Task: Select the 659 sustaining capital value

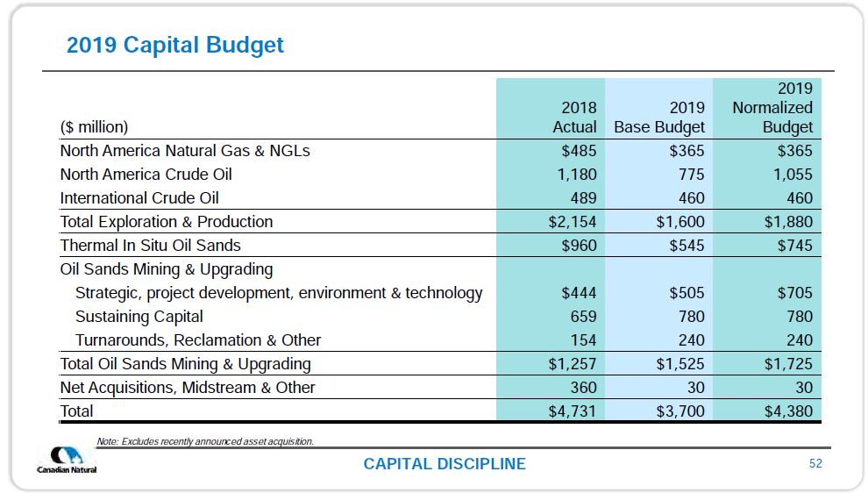Action: coord(583,317)
